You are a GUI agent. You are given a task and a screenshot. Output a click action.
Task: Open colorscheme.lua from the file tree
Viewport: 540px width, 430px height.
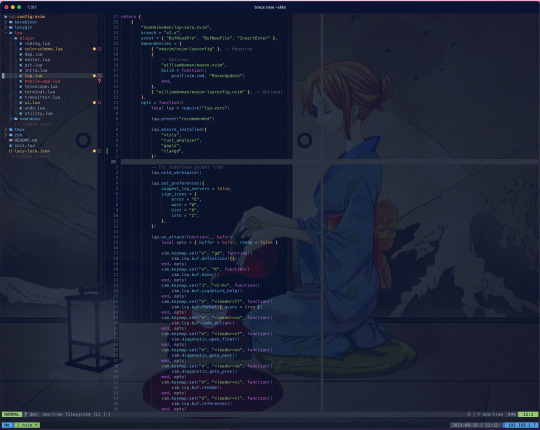coord(44,49)
